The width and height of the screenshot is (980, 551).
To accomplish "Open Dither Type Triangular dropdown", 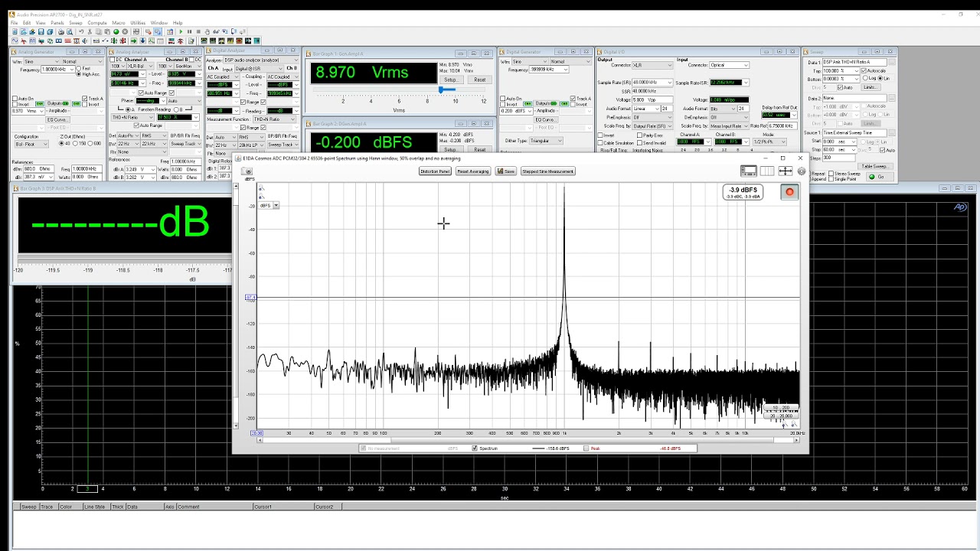I will [546, 141].
